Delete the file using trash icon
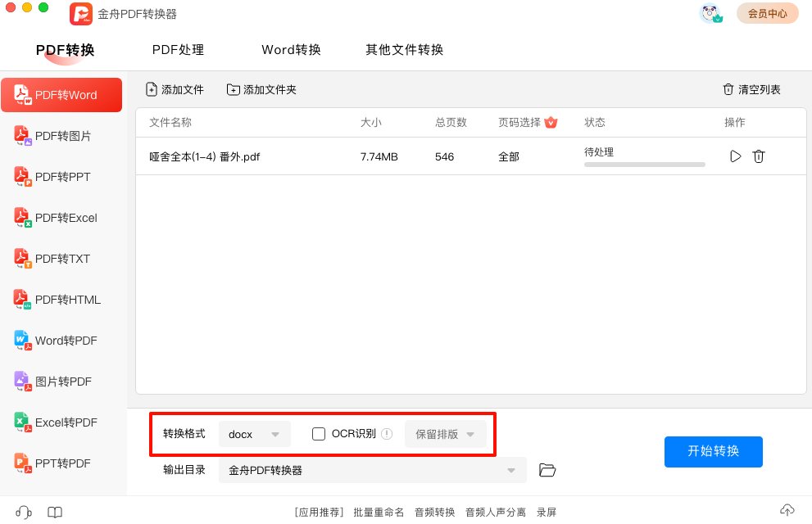This screenshot has width=812, height=524. pos(759,156)
